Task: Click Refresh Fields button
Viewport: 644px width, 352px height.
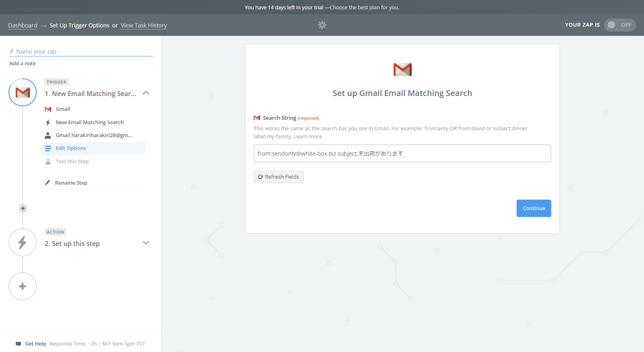Action: point(279,177)
